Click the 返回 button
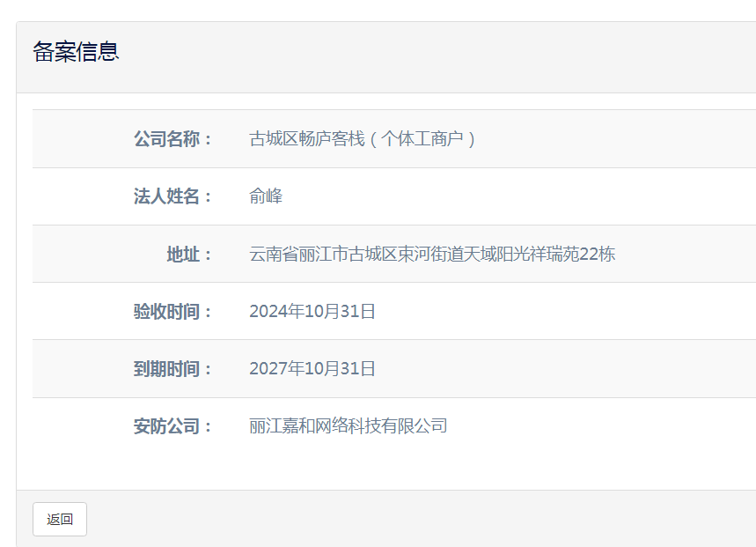The width and height of the screenshot is (756, 547). coord(60,520)
